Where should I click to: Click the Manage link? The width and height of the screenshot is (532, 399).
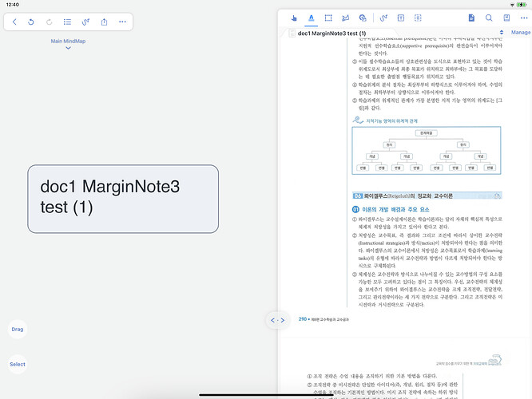coord(521,33)
